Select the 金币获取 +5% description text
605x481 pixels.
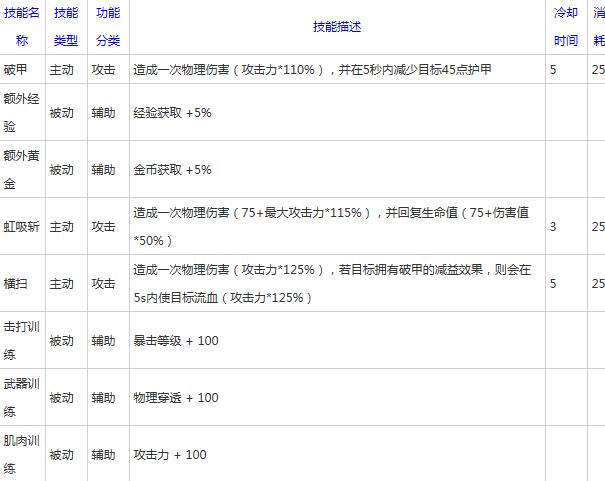(172, 170)
